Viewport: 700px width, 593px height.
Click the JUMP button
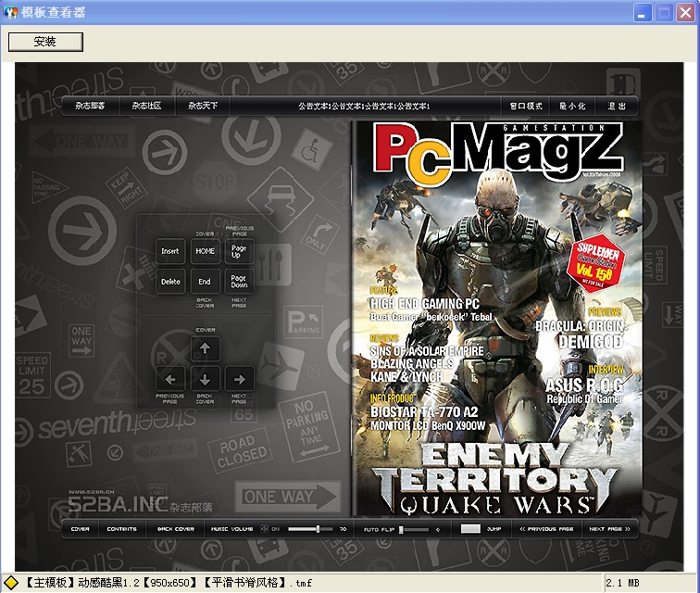[494, 529]
